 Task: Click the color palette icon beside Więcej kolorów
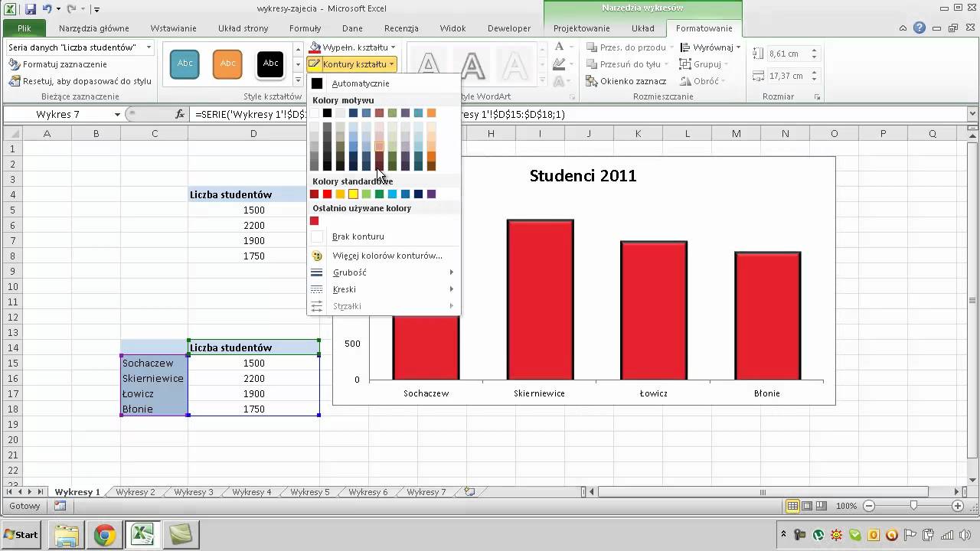317,256
